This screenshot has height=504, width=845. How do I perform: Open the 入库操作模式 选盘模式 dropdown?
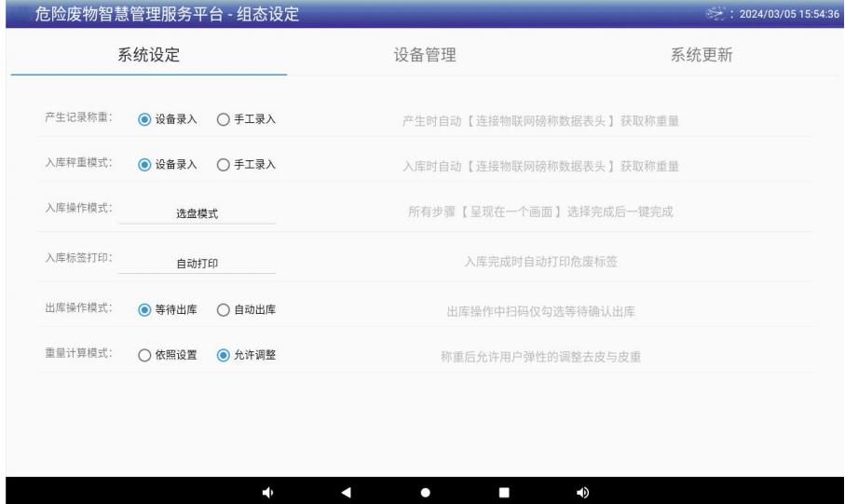coord(197,213)
